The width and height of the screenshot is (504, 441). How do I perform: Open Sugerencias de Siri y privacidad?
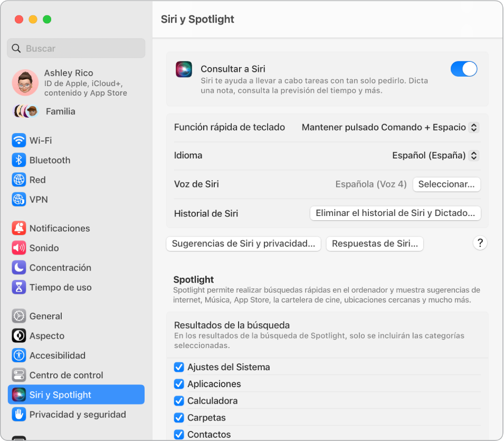pos(243,243)
